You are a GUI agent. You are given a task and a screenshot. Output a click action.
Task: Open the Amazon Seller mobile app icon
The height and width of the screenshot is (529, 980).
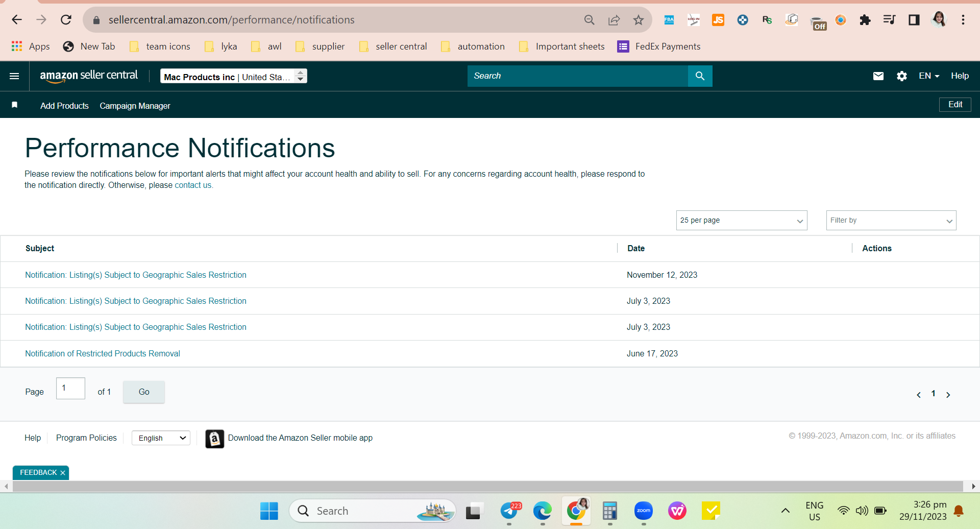click(215, 439)
